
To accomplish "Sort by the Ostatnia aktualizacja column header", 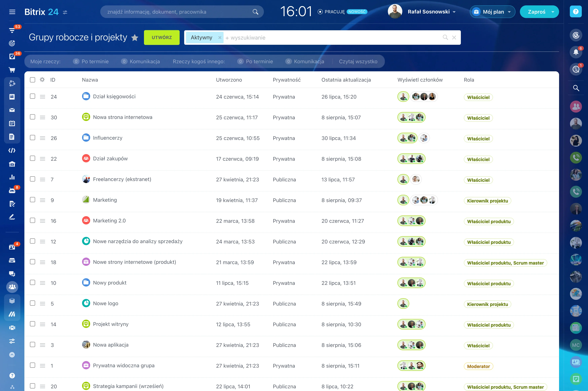I will click(346, 80).
